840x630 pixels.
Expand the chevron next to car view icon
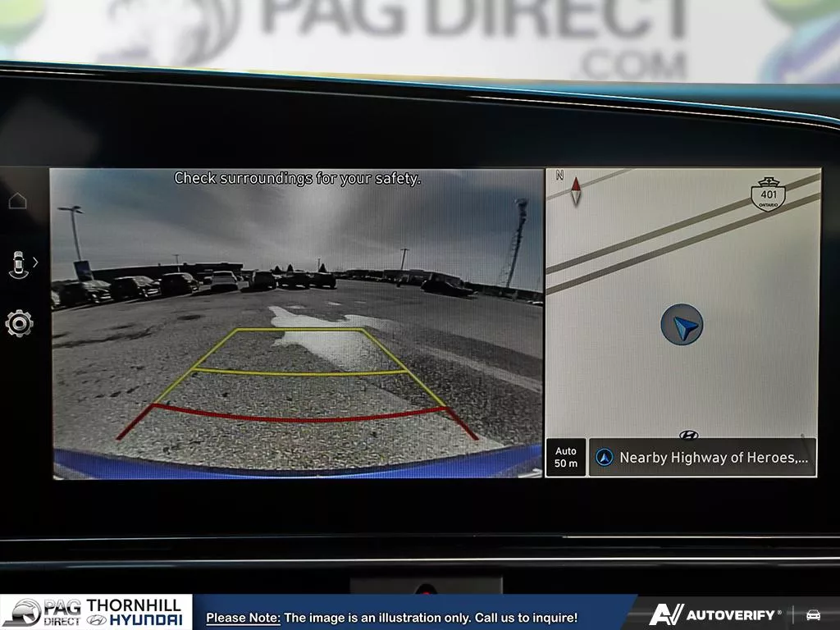coord(35,263)
